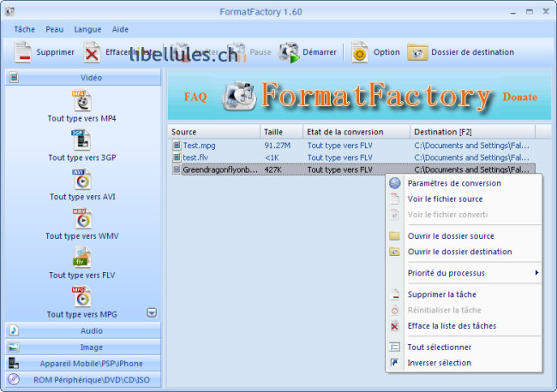Image resolution: width=557 pixels, height=392 pixels.
Task: Click the Paramètres de conversion globe icon
Action: pos(395,183)
